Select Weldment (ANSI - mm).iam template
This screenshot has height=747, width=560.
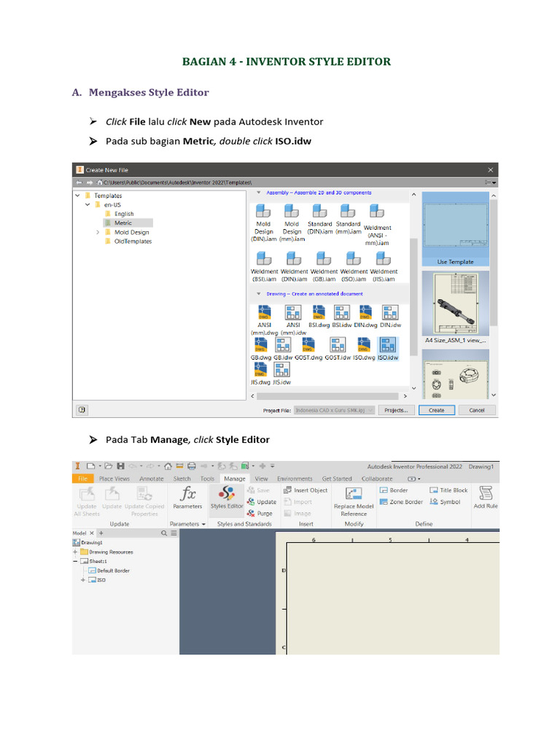[377, 225]
